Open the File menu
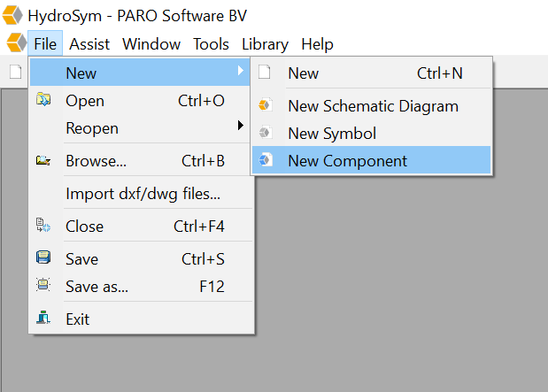This screenshot has height=392, width=548. [45, 43]
